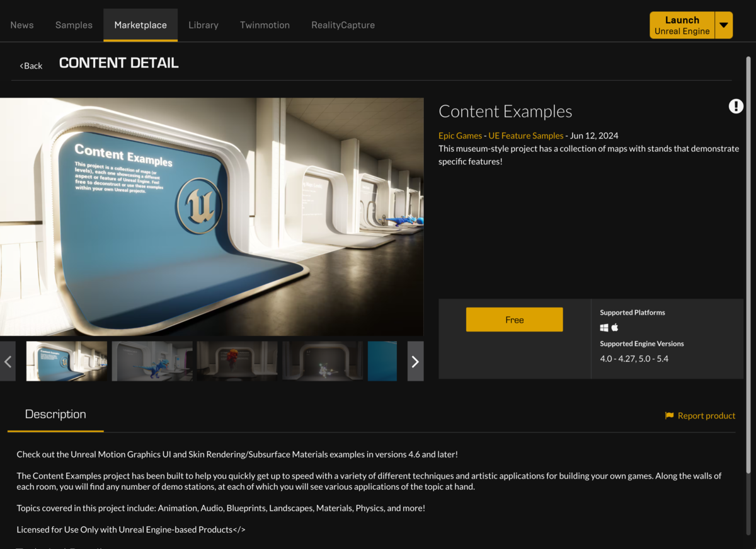Click the Supported Platforms label
The height and width of the screenshot is (549, 756).
click(x=632, y=312)
